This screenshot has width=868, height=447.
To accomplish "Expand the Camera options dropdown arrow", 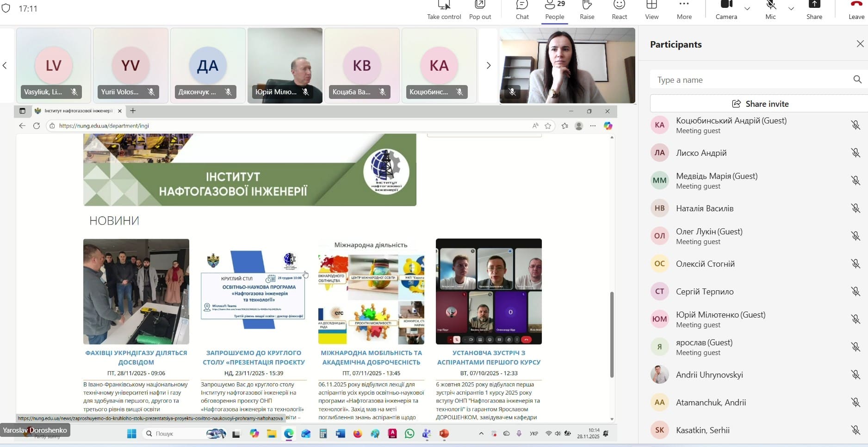I will 747,9.
